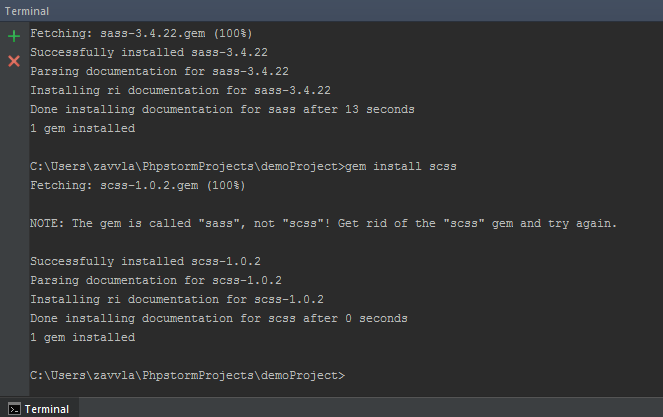Close the terminal session with red X
663x417 pixels.
click(x=14, y=61)
